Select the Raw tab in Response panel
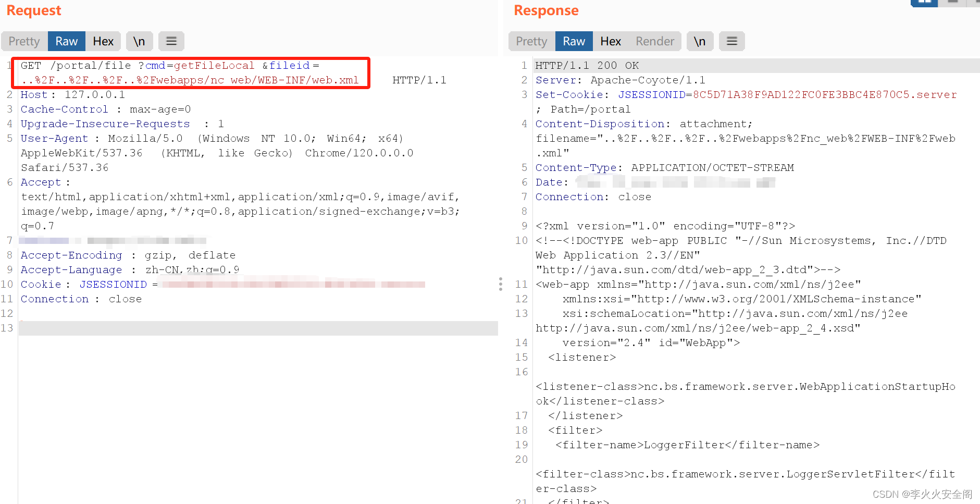This screenshot has width=980, height=504. (x=574, y=41)
